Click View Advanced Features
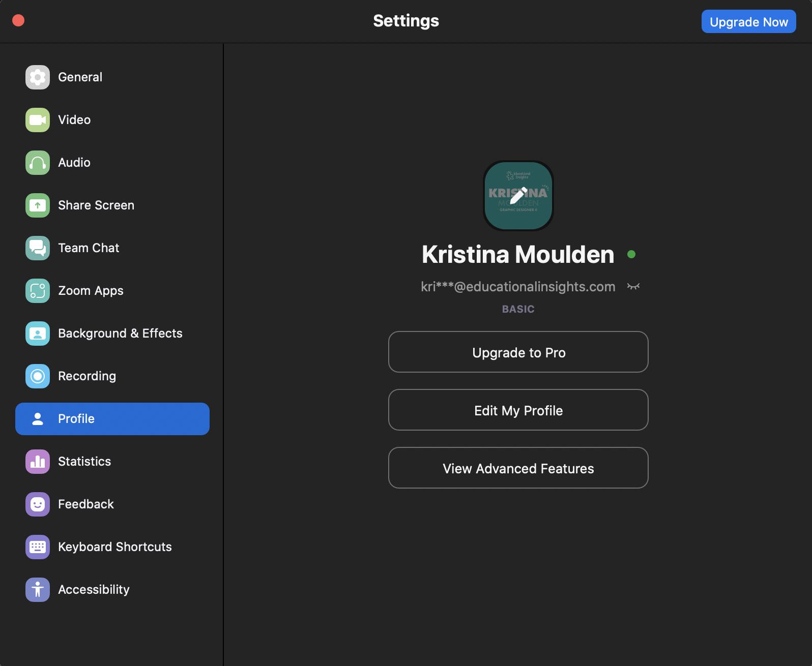 point(518,468)
